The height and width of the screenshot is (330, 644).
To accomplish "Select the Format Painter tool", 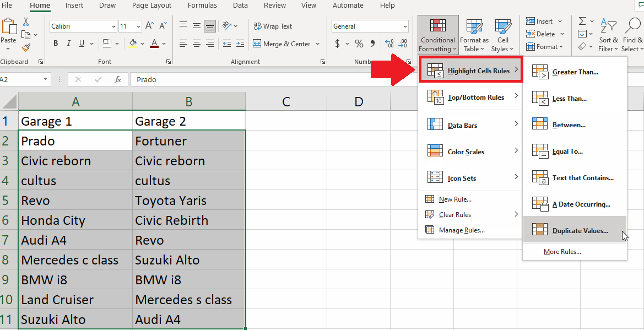I will coord(25,48).
